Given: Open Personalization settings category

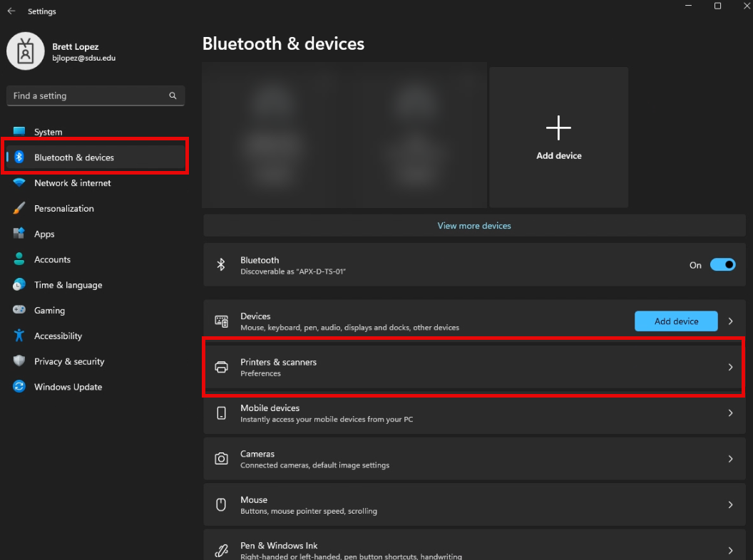Looking at the screenshot, I should tap(96, 208).
